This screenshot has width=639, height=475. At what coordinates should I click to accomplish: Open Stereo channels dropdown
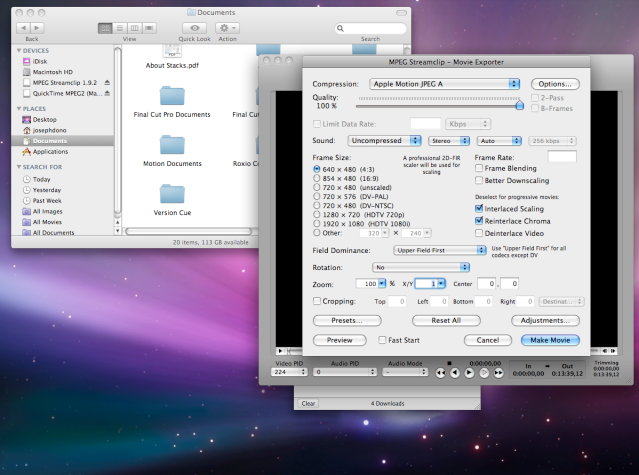[x=449, y=141]
